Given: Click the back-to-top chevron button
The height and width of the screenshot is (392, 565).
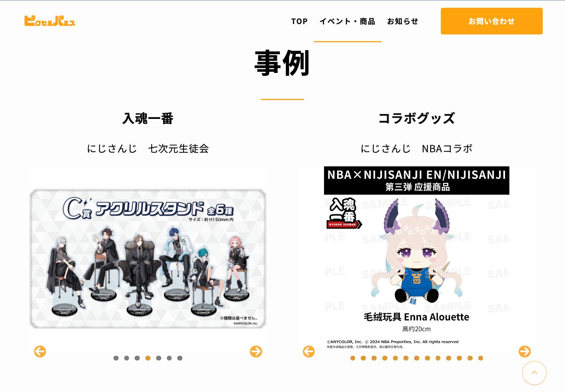Looking at the screenshot, I should [534, 373].
